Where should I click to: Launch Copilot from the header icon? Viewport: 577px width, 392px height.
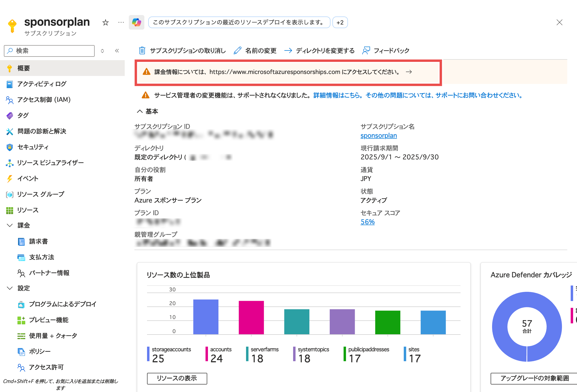tap(136, 22)
